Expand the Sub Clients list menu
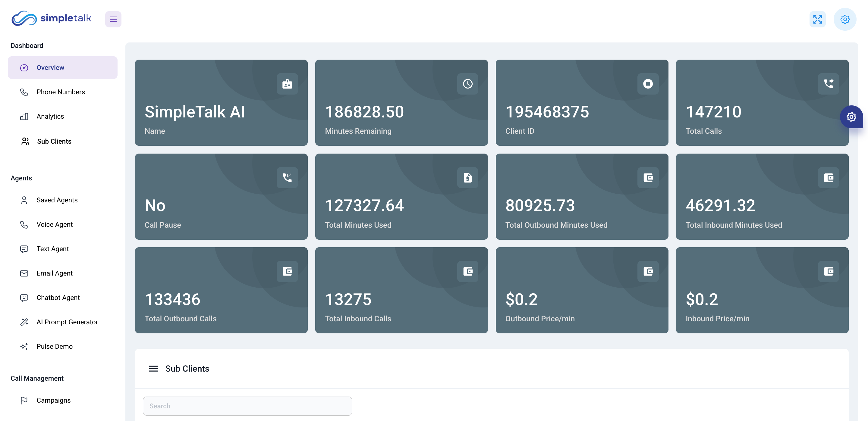The width and height of the screenshot is (868, 421). pos(153,369)
